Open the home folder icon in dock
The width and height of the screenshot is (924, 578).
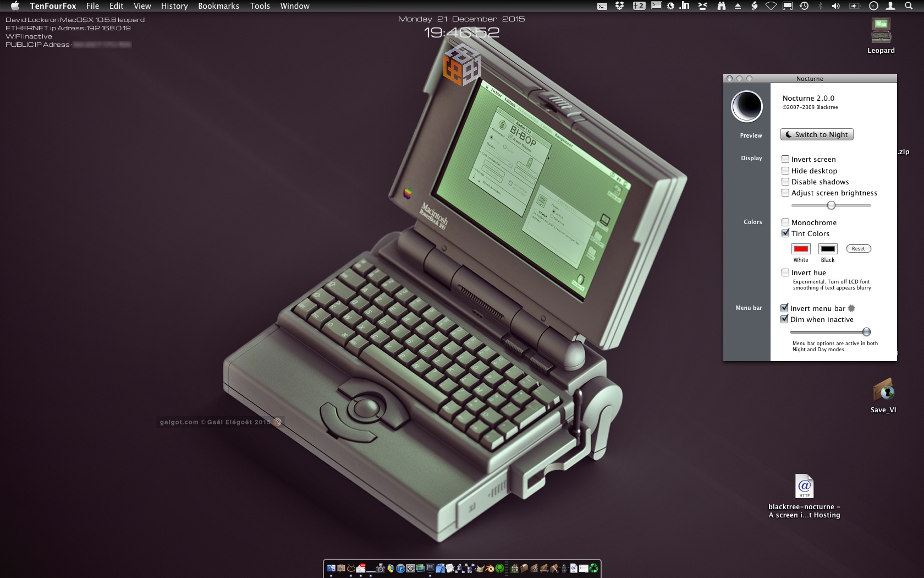514,568
